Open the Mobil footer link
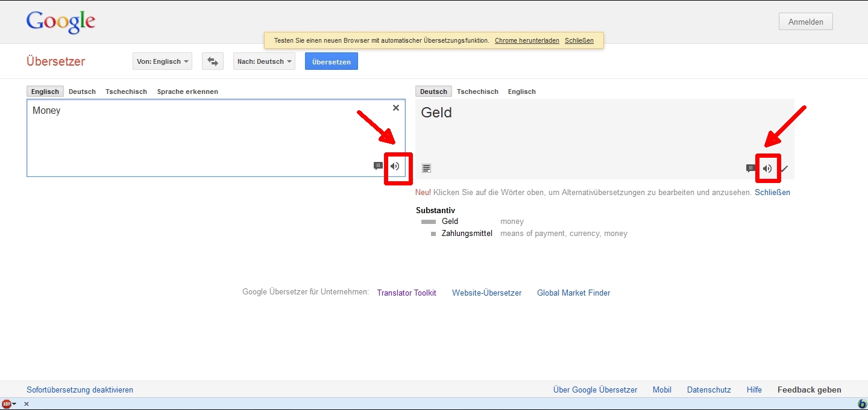 click(x=662, y=390)
